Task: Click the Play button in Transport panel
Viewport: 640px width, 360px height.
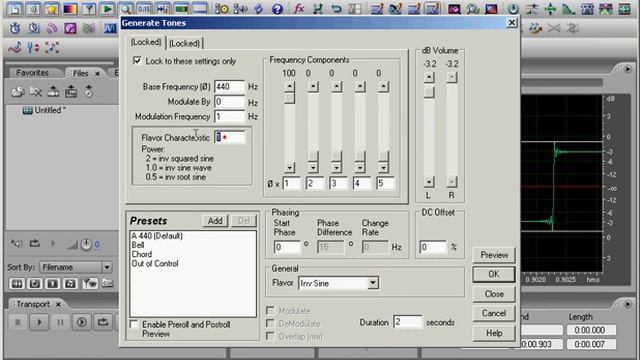Action: (x=39, y=322)
